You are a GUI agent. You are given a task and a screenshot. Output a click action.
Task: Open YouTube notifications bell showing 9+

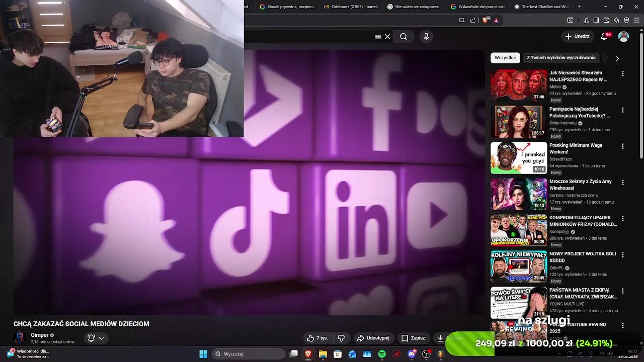pos(605,36)
